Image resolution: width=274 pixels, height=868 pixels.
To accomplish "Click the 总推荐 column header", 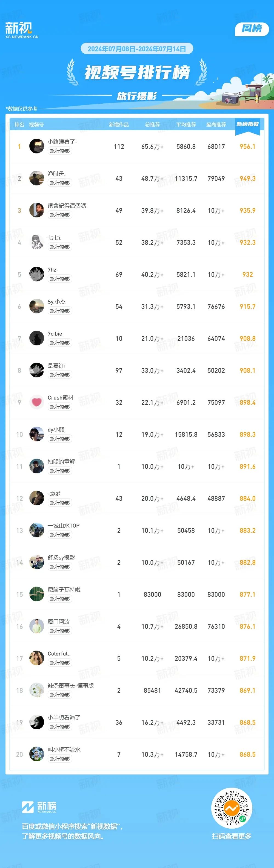I will point(152,125).
